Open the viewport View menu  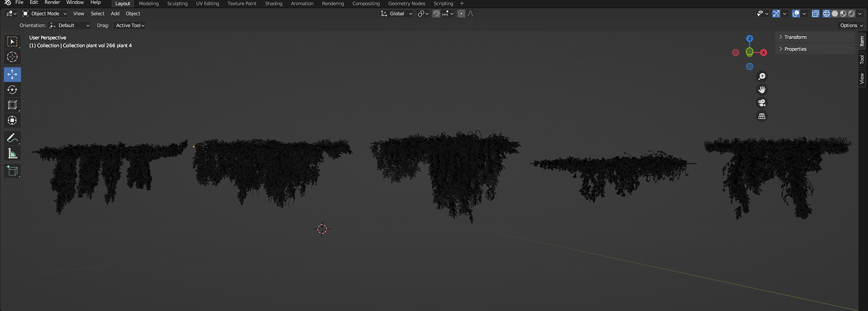click(78, 13)
